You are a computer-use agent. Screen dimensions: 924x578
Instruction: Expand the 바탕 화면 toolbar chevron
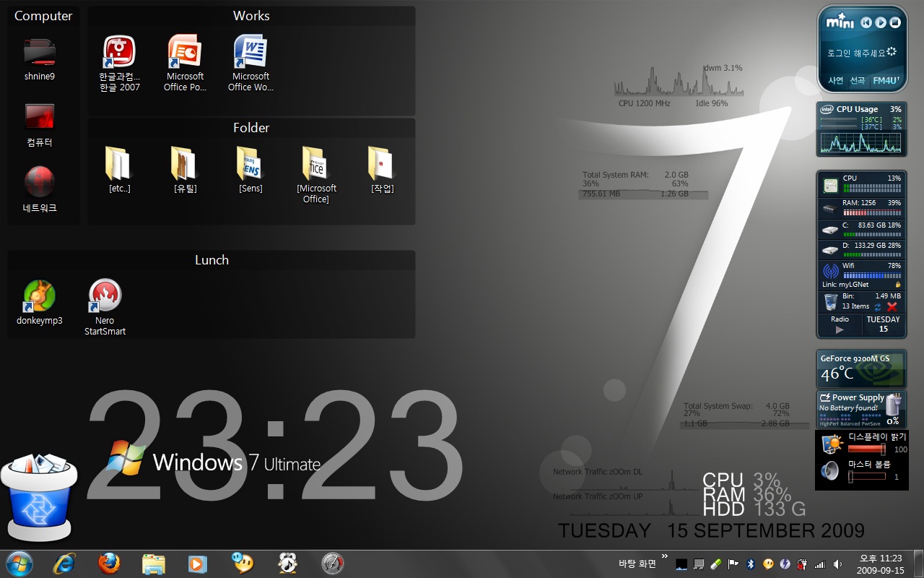pos(664,556)
